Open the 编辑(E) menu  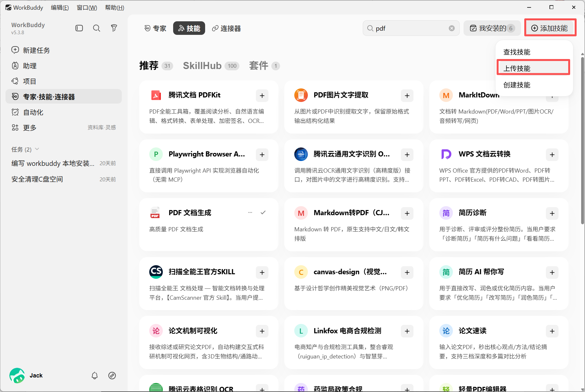pos(60,7)
